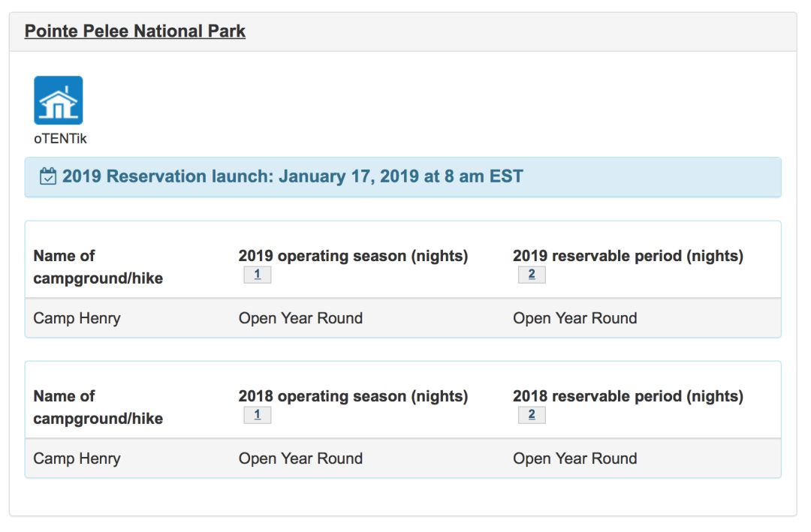This screenshot has height=532, width=811.
Task: Select the oTENTik label under the icon
Action: click(61, 139)
